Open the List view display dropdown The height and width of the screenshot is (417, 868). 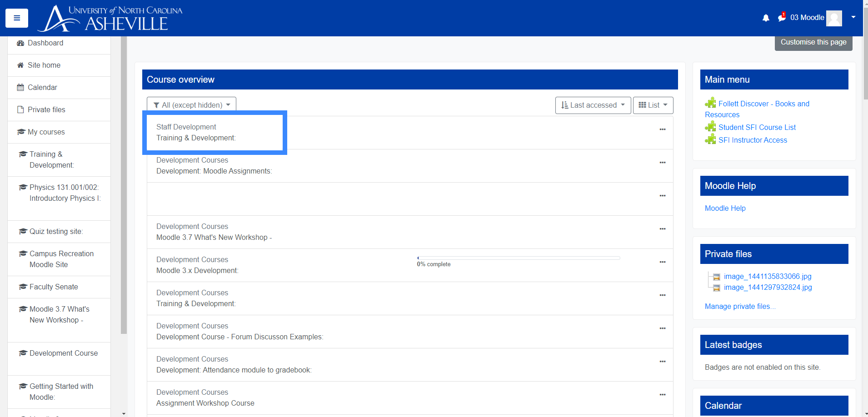pos(653,105)
